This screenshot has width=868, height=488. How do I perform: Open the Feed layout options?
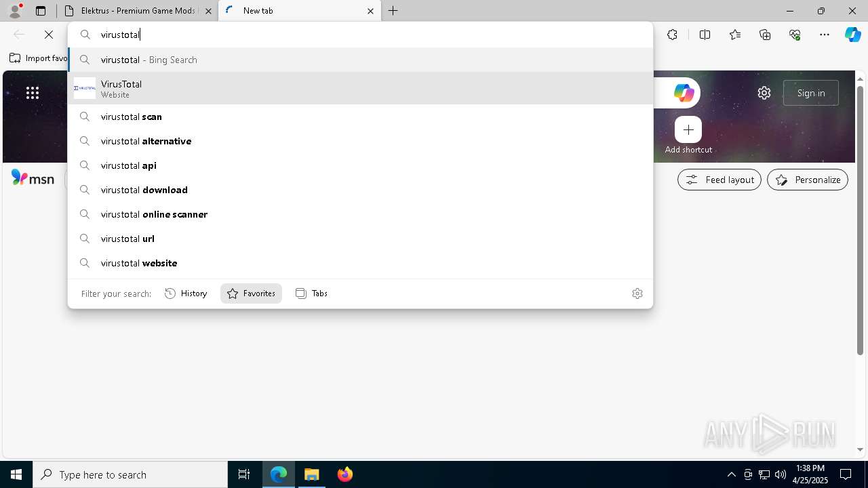click(x=719, y=180)
